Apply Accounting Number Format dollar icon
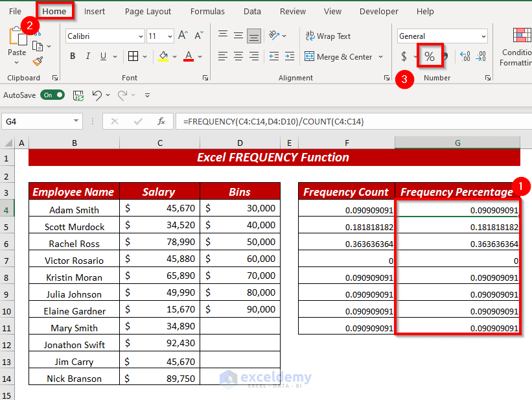 pyautogui.click(x=404, y=57)
